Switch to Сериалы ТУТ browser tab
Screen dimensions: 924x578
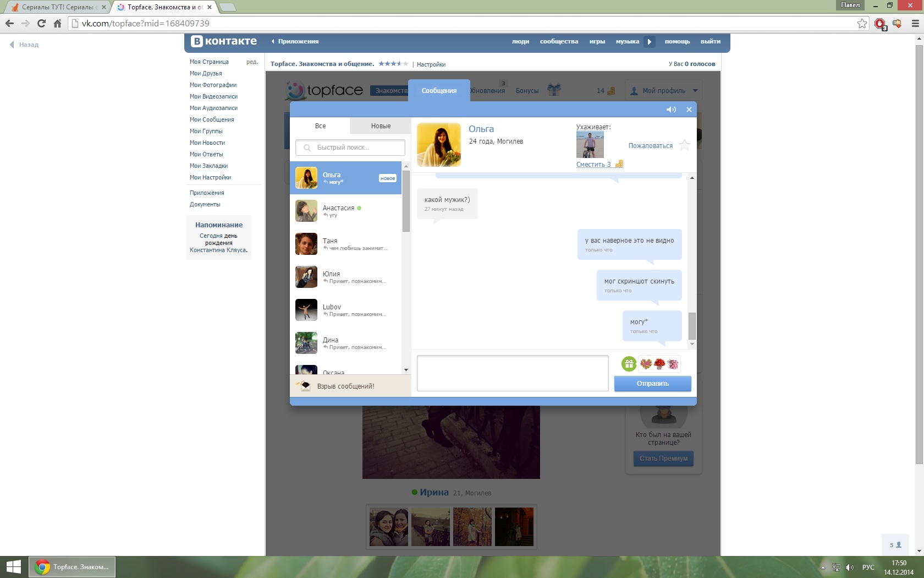[57, 7]
